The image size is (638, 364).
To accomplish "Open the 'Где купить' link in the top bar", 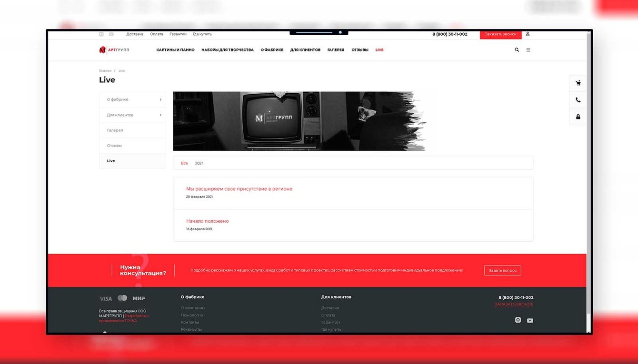I will (x=202, y=34).
